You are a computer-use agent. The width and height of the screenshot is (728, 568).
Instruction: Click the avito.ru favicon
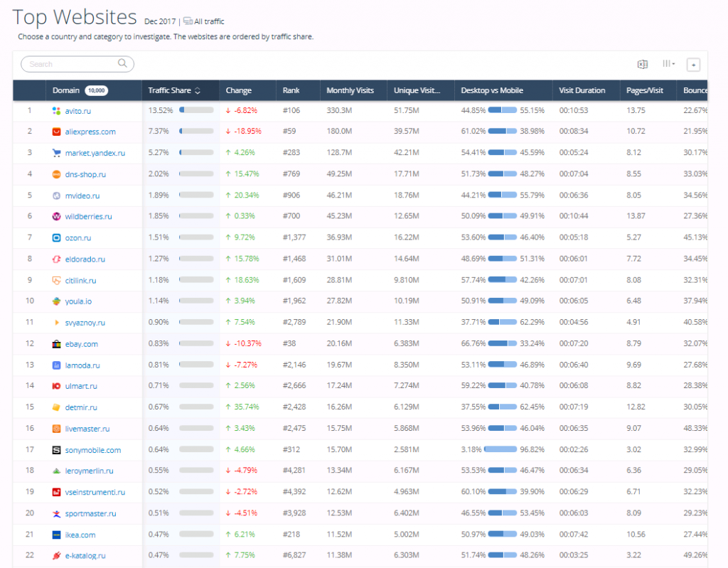pos(57,111)
